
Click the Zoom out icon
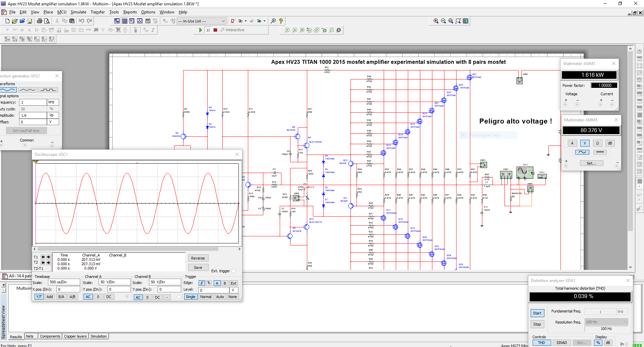click(443, 21)
